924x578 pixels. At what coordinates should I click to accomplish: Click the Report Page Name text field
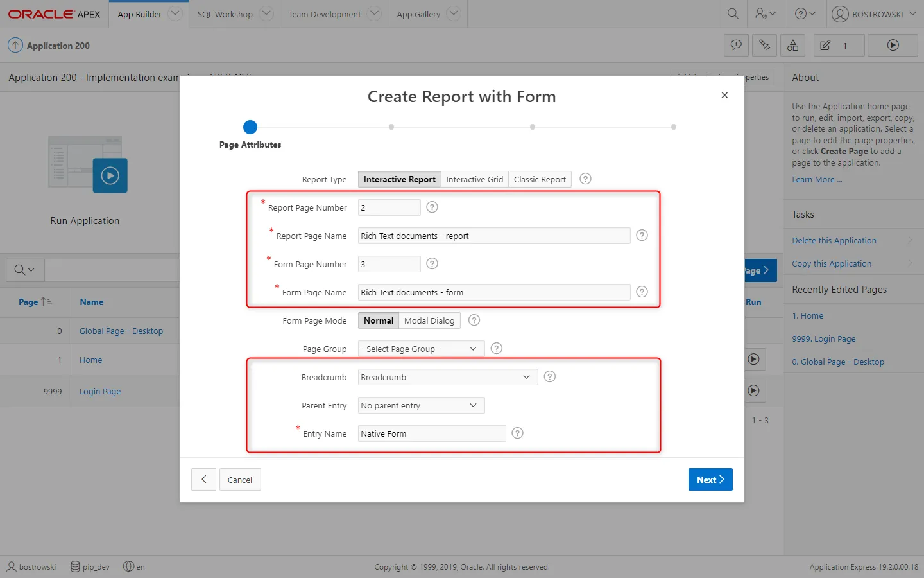pos(493,236)
